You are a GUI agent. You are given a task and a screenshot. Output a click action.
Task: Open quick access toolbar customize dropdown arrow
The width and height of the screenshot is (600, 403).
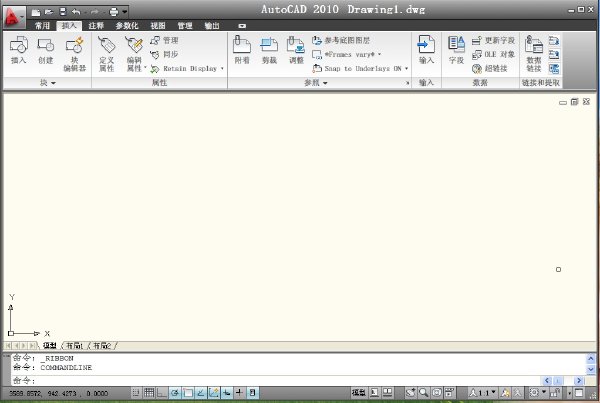pyautogui.click(x=125, y=12)
